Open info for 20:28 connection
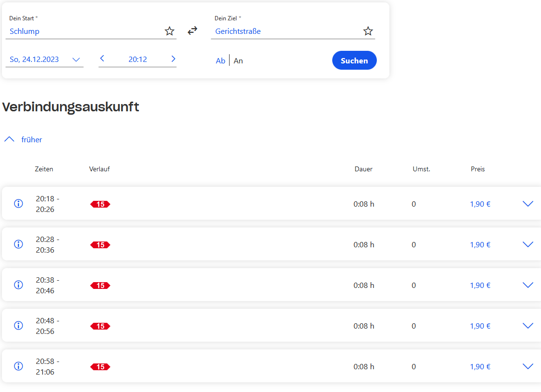 pyautogui.click(x=18, y=244)
